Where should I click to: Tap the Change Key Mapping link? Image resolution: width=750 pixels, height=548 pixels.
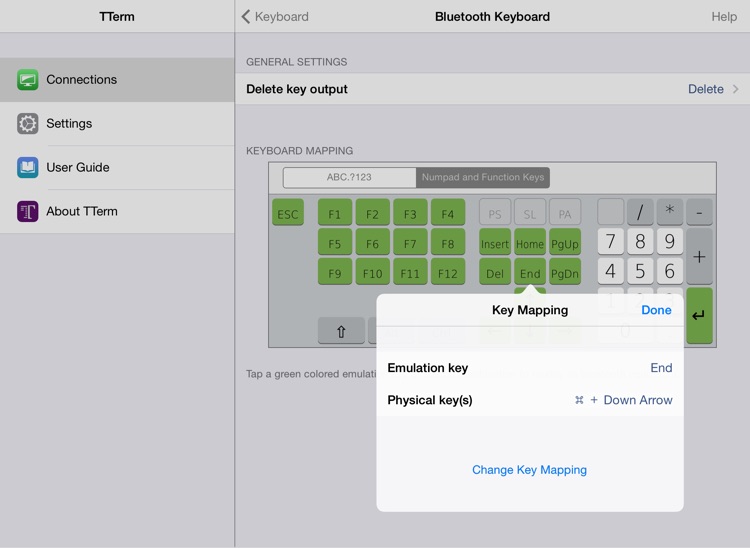529,470
